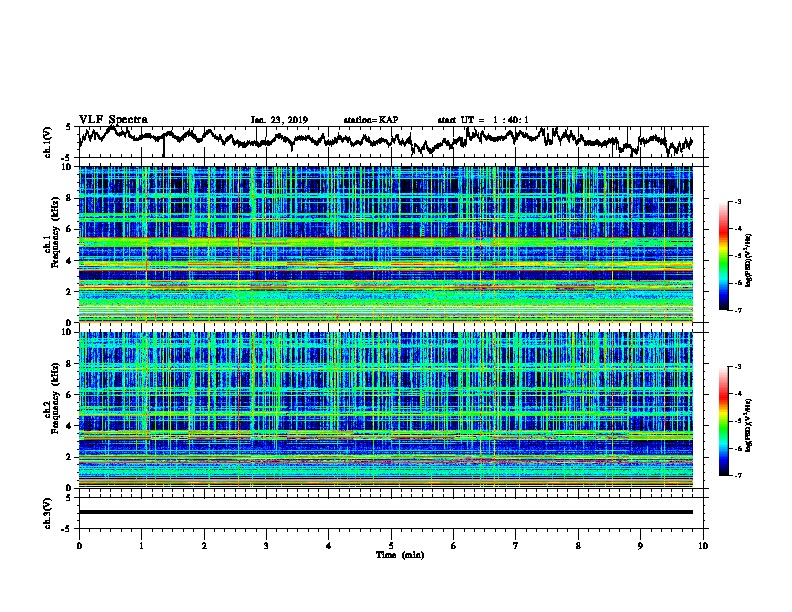This screenshot has height=612, width=792.
Task: Click the ch.1 'Frequency (kHz)' axis label
Action: coord(55,232)
